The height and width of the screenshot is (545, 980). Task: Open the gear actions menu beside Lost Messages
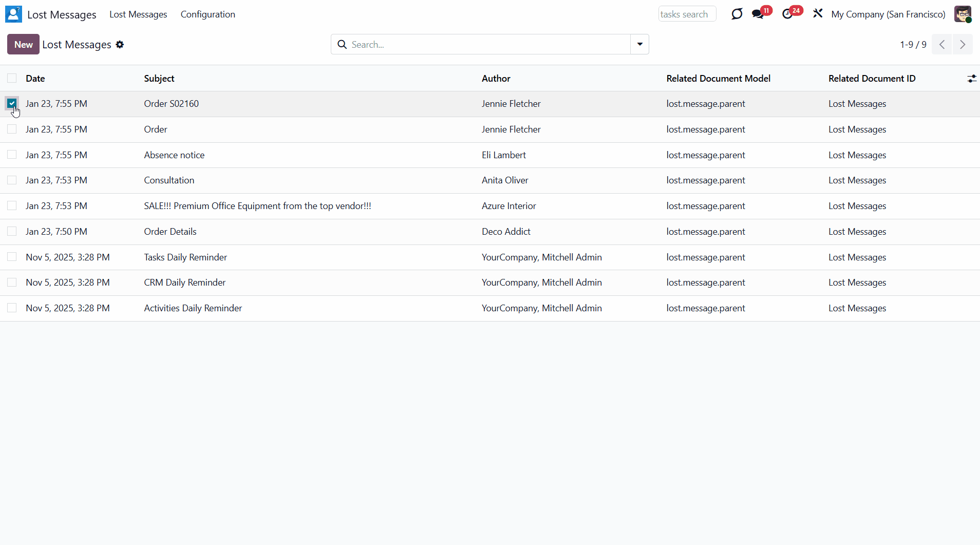(120, 45)
